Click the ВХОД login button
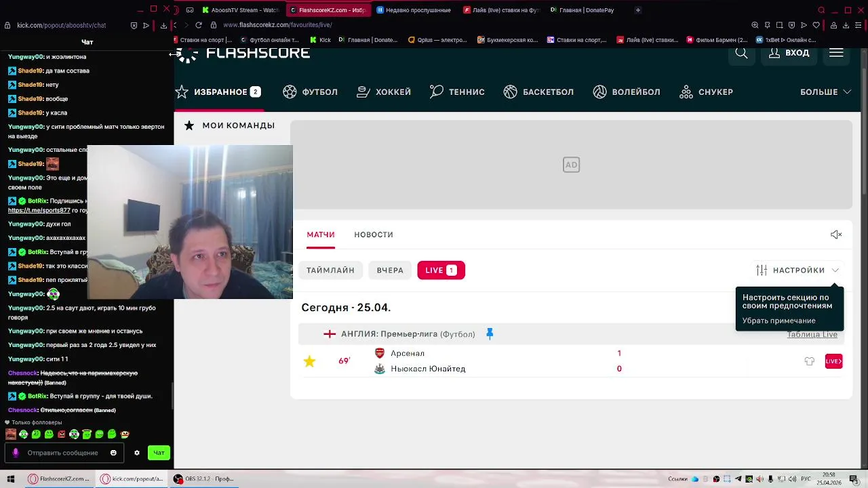The height and width of the screenshot is (488, 868). [x=789, y=53]
